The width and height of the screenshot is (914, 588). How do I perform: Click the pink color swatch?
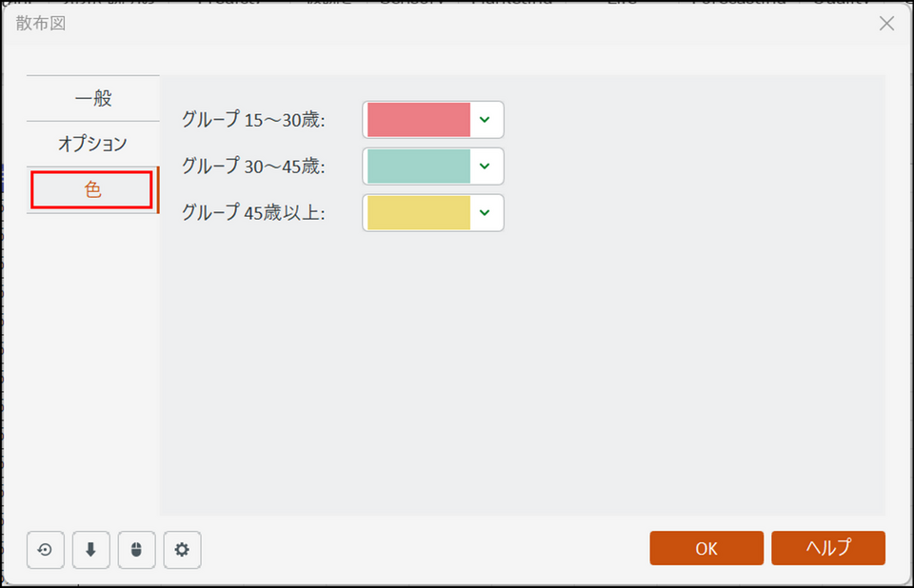pos(419,120)
